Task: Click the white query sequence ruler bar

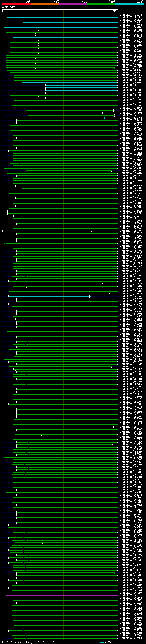Action: 60,9
